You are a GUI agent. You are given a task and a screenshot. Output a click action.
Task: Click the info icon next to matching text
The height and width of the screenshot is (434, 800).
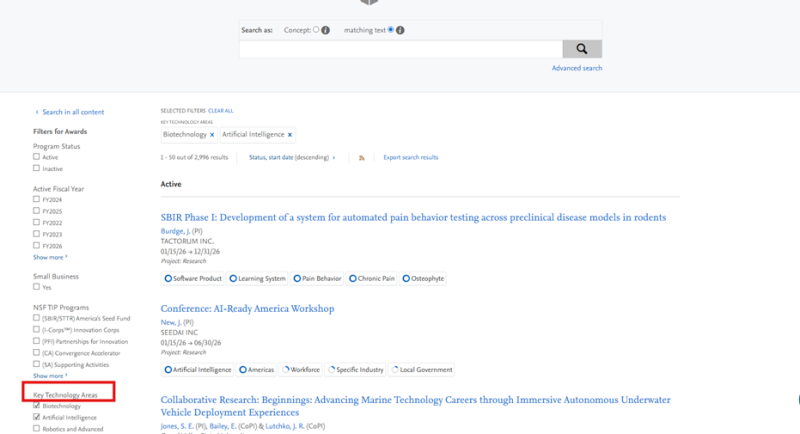click(x=400, y=30)
